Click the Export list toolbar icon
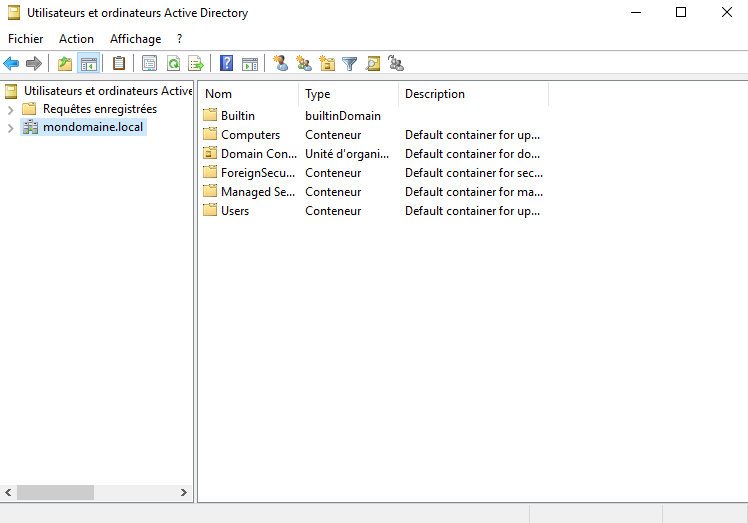The width and height of the screenshot is (748, 523). click(x=196, y=63)
